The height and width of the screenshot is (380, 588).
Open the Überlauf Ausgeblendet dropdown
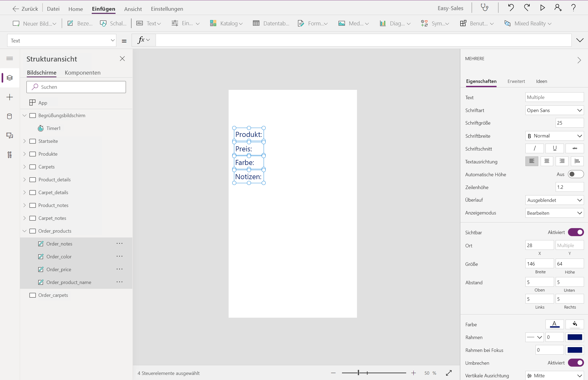pos(554,200)
